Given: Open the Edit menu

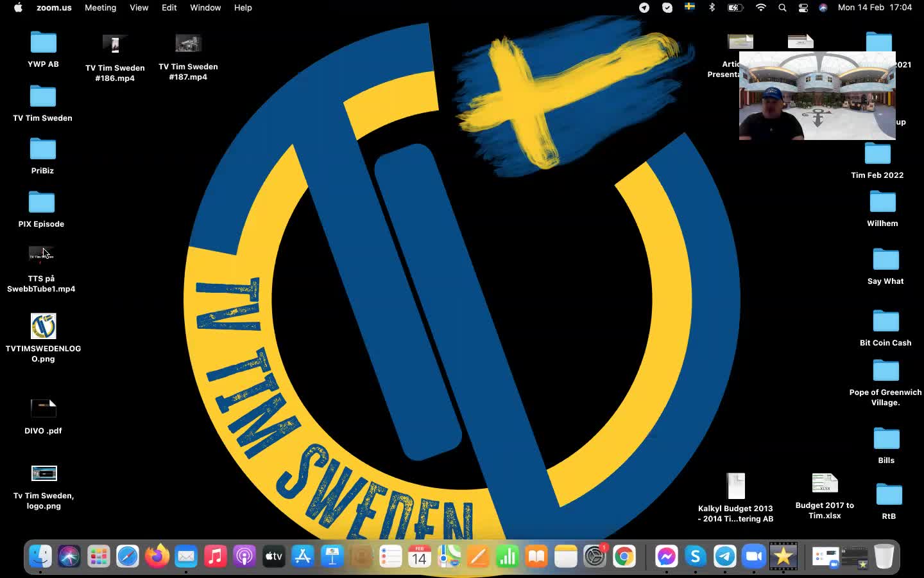Looking at the screenshot, I should click(x=169, y=8).
